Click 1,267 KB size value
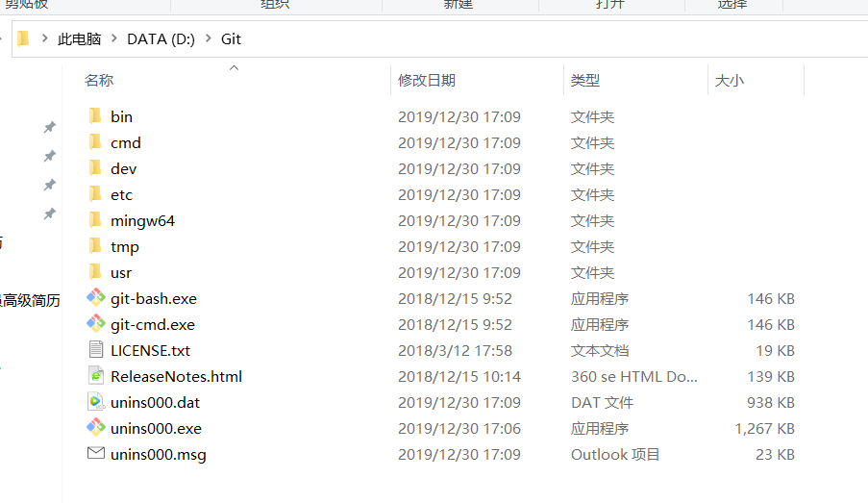This screenshot has width=868, height=503. pyautogui.click(x=764, y=429)
